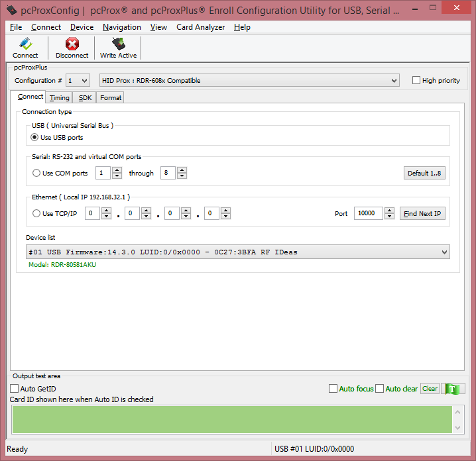Switch to the Timing tab
The width and height of the screenshot is (476, 461).
point(60,97)
